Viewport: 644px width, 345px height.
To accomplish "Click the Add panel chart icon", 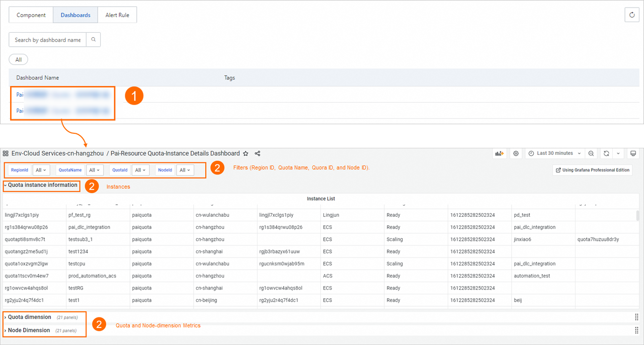I will coord(499,153).
